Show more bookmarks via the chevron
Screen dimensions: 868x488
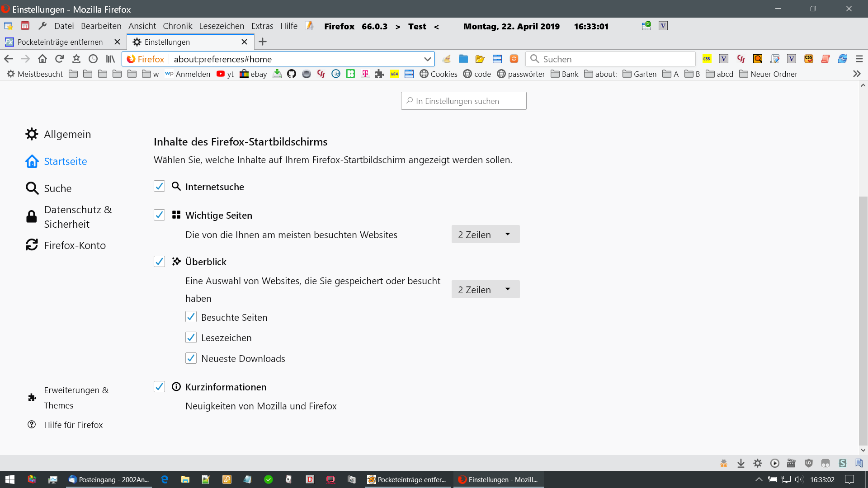click(857, 74)
